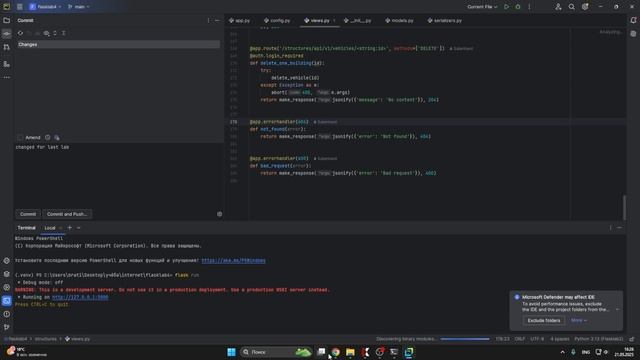Open the main menu hamburger icon
Screen dimensions: 640x360
point(20,7)
